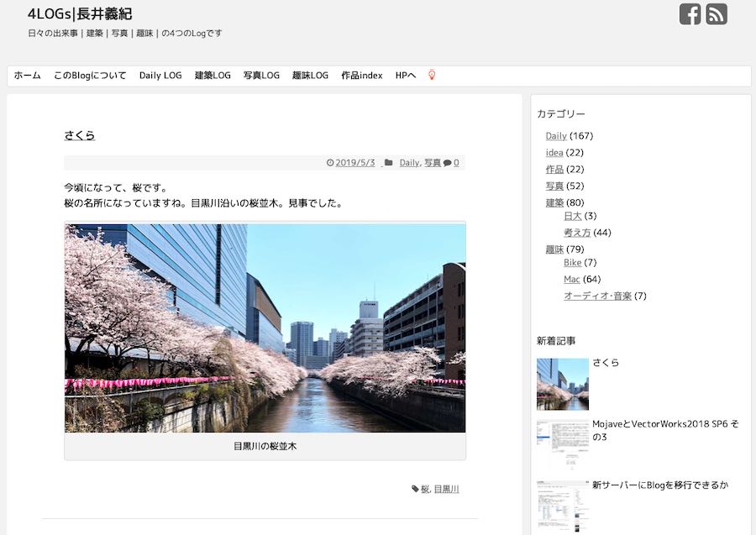Open 考え方 subcategory link
Image resolution: width=756 pixels, height=535 pixels.
[577, 233]
